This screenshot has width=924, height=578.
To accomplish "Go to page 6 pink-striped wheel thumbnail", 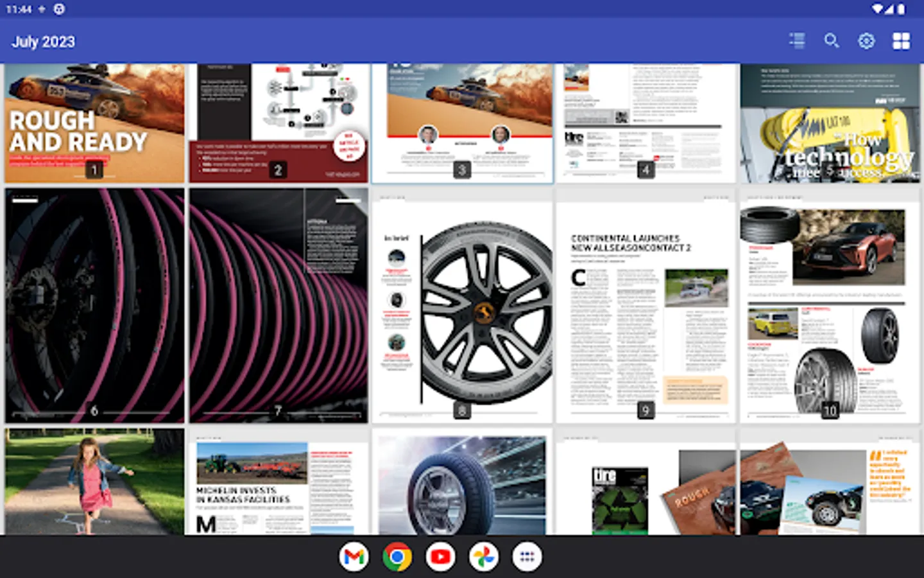I will pyautogui.click(x=94, y=306).
